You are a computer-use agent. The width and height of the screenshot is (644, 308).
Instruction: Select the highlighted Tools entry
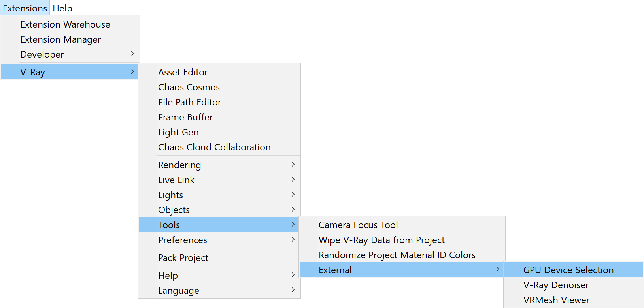pyautogui.click(x=219, y=225)
